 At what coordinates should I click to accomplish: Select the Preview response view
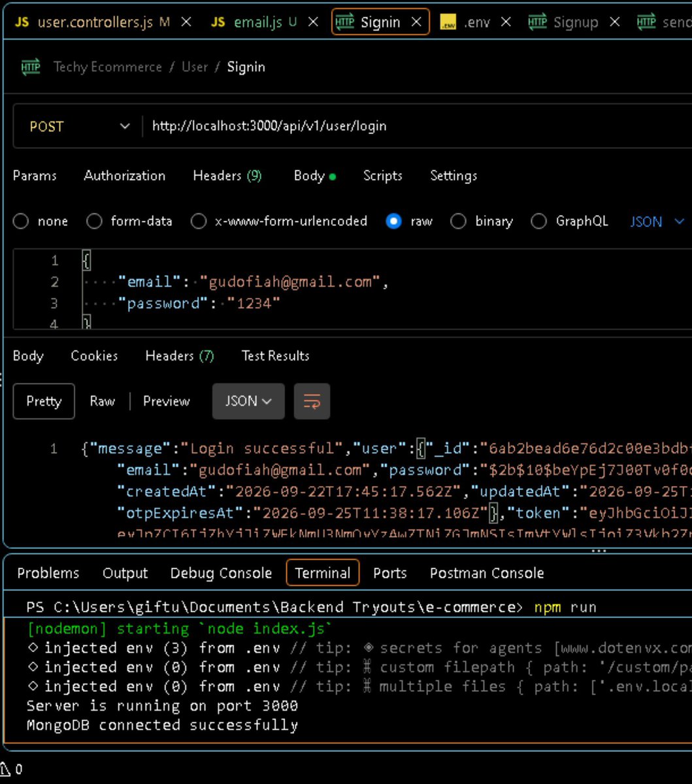[166, 401]
